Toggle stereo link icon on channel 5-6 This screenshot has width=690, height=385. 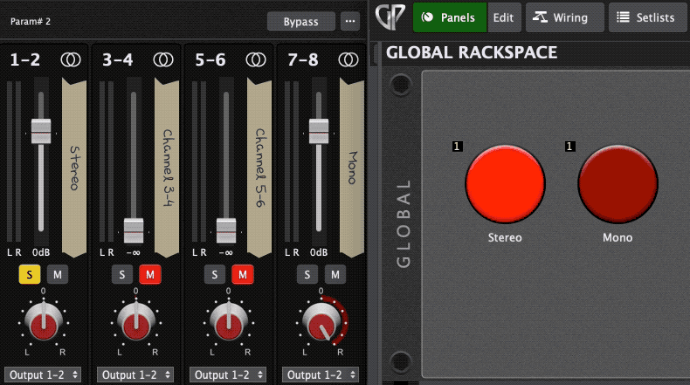click(x=256, y=59)
